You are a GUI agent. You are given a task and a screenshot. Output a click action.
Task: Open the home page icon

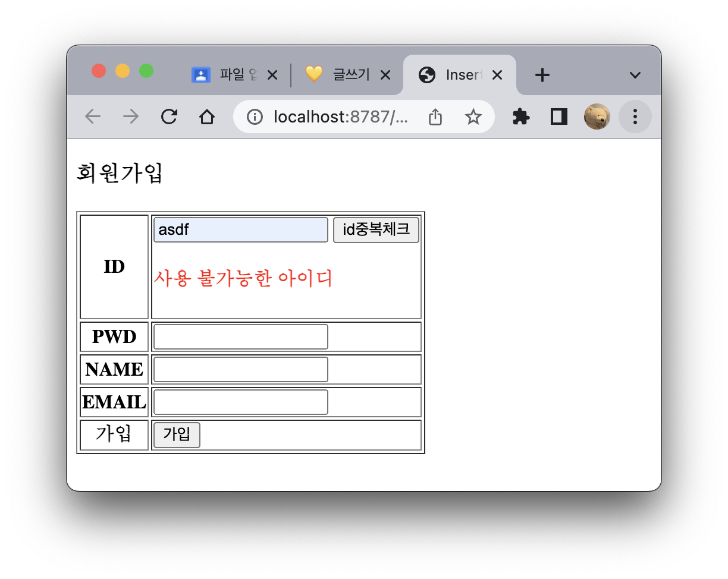point(206,117)
